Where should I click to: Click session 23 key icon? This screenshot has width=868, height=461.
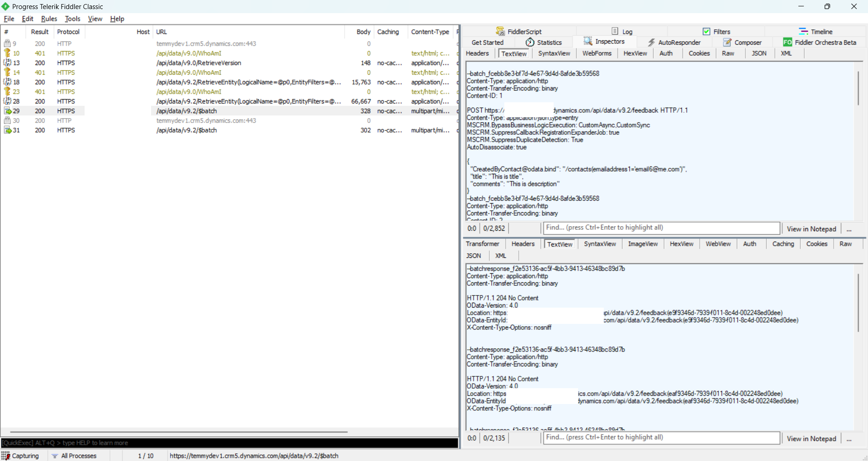pyautogui.click(x=7, y=91)
